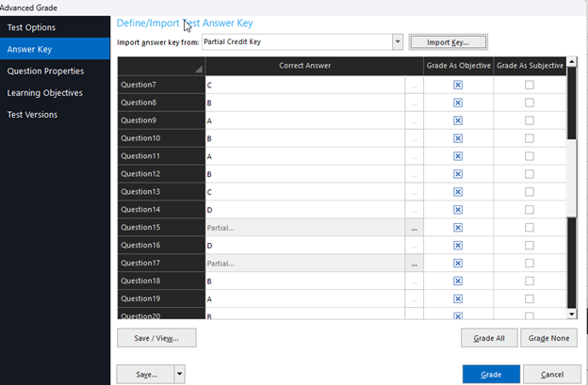
Task: Open ellipsis editor for Question17 partial answer
Action: click(x=414, y=264)
